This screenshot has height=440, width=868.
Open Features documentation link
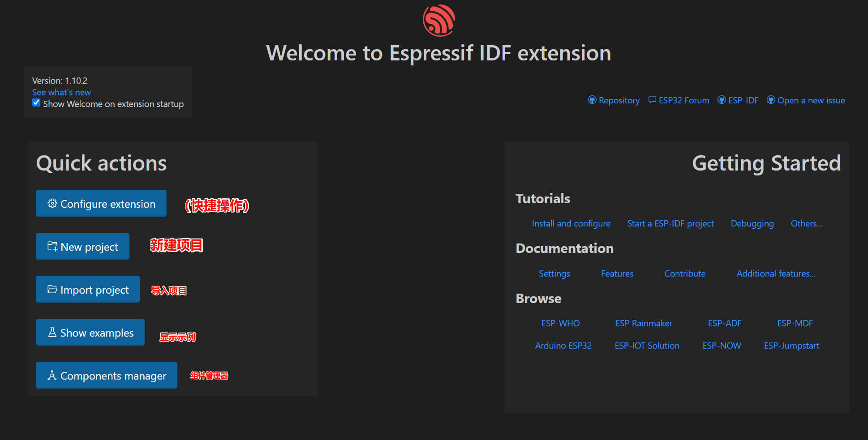point(617,273)
